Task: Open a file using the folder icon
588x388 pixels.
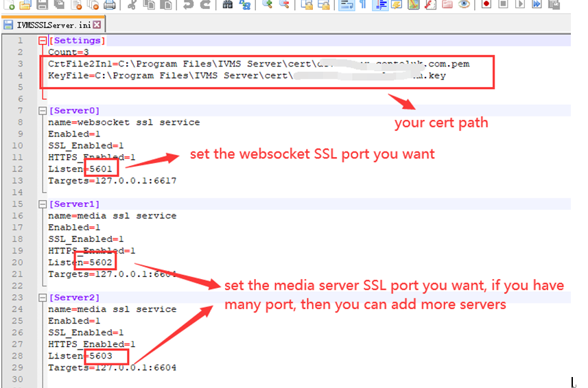Action: click(25, 5)
